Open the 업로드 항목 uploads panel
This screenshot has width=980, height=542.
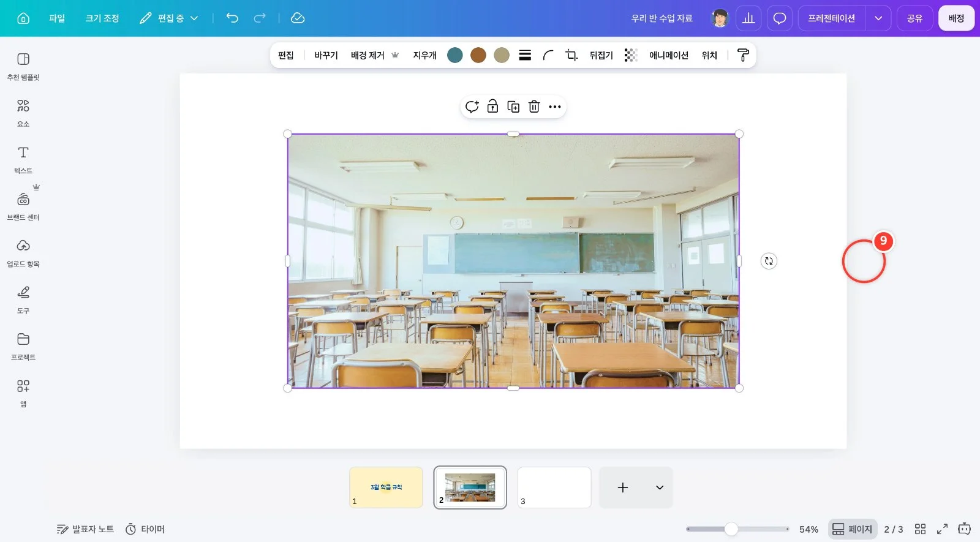[x=23, y=253]
